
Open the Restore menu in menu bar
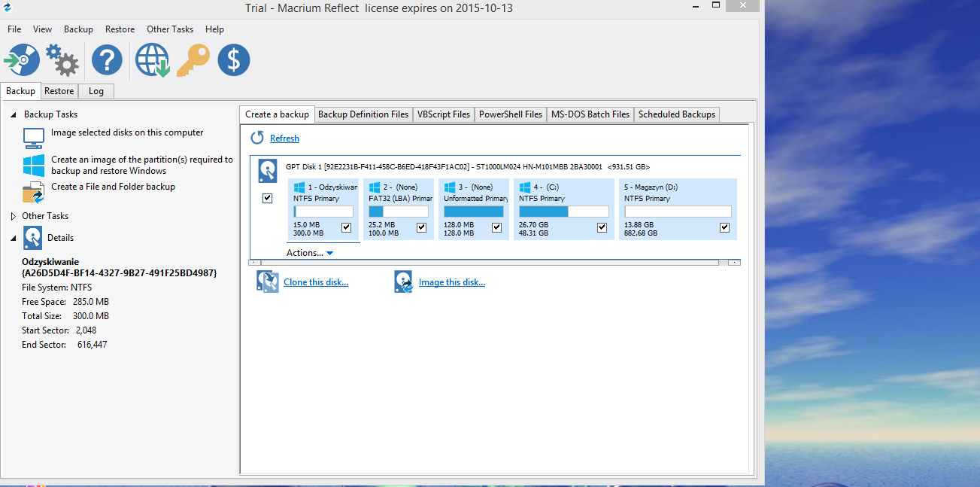tap(120, 29)
